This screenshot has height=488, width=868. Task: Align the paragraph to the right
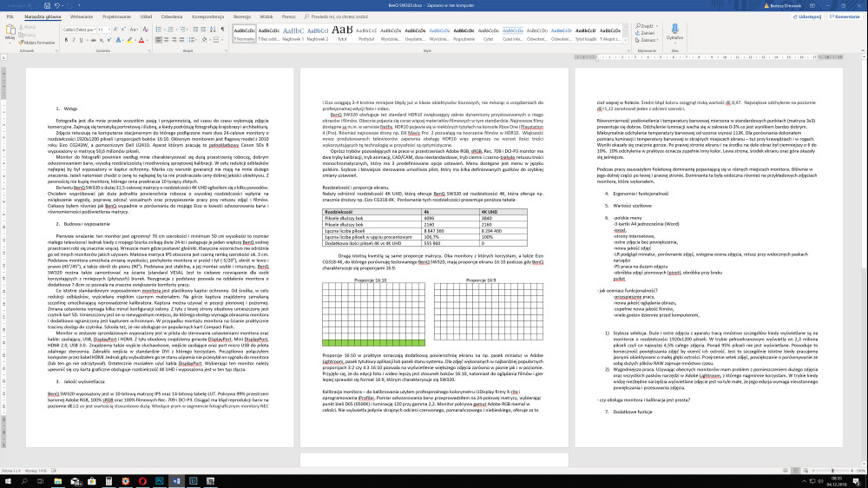[x=174, y=40]
